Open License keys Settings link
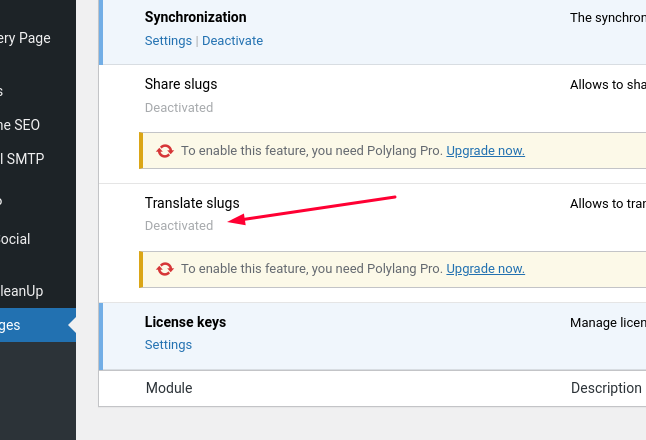This screenshot has height=440, width=646. pyautogui.click(x=168, y=345)
